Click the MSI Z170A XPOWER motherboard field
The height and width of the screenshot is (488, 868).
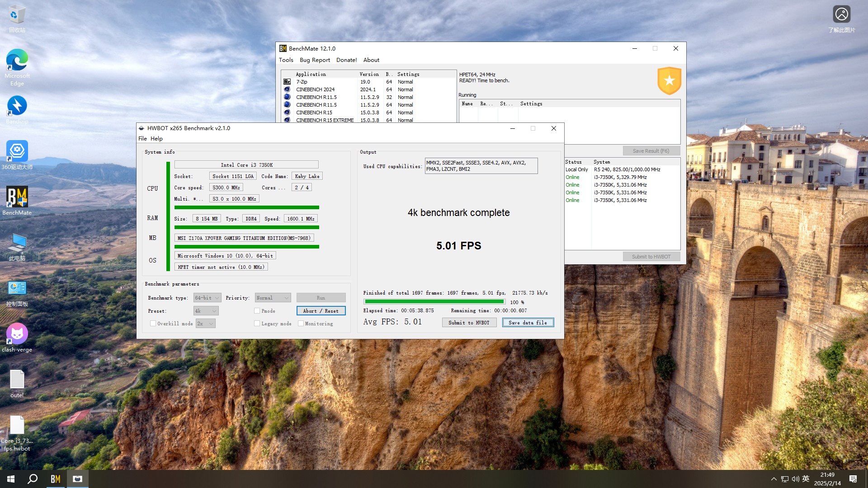pyautogui.click(x=244, y=238)
